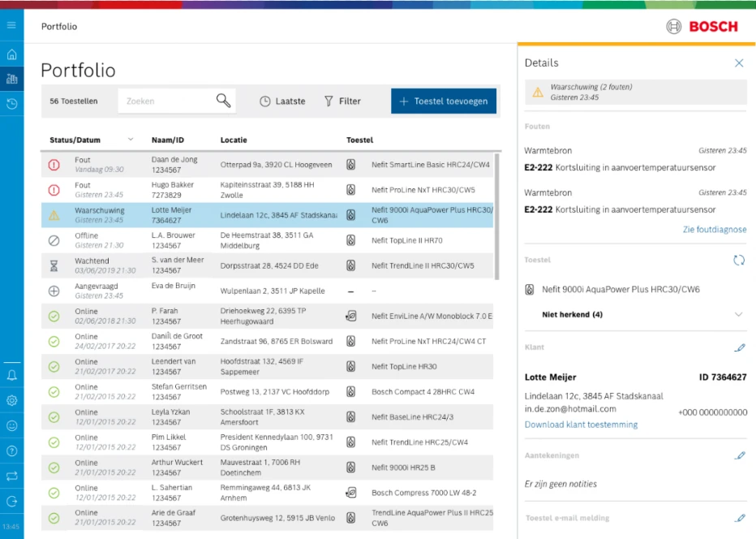The height and width of the screenshot is (539, 756).
Task: Open notifications bell in sidebar
Action: (11, 375)
